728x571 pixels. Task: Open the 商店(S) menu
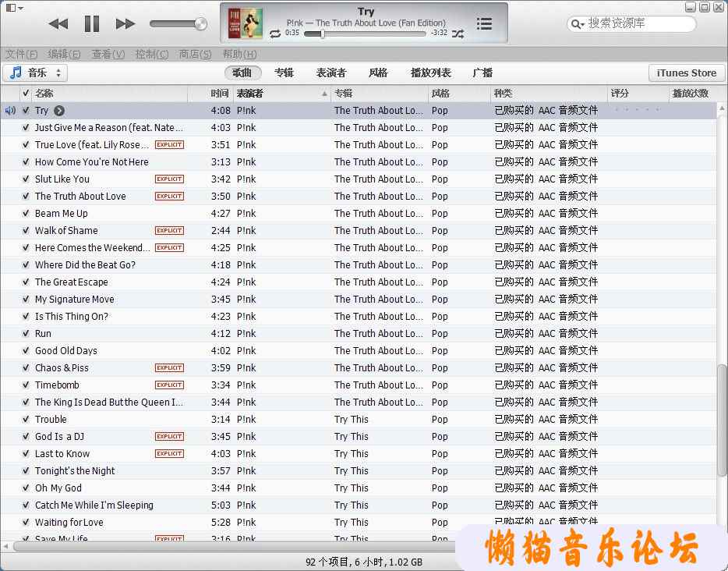196,55
